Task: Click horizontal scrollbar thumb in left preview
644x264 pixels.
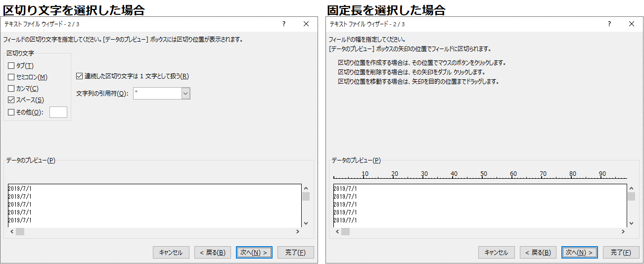Action: pyautogui.click(x=20, y=231)
